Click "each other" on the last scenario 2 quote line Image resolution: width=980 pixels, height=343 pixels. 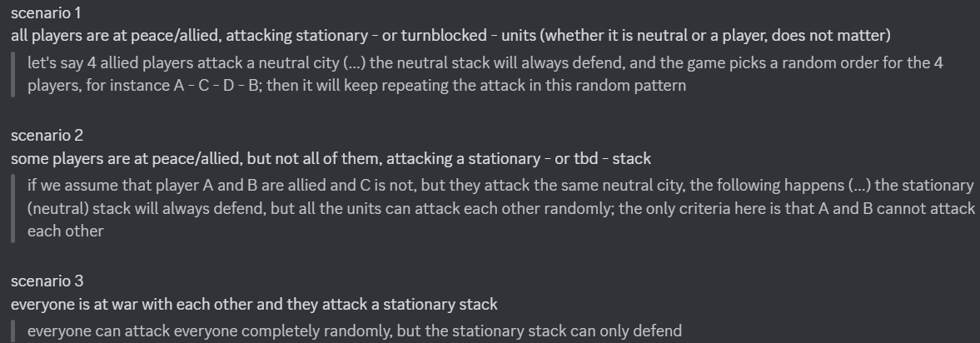click(66, 231)
